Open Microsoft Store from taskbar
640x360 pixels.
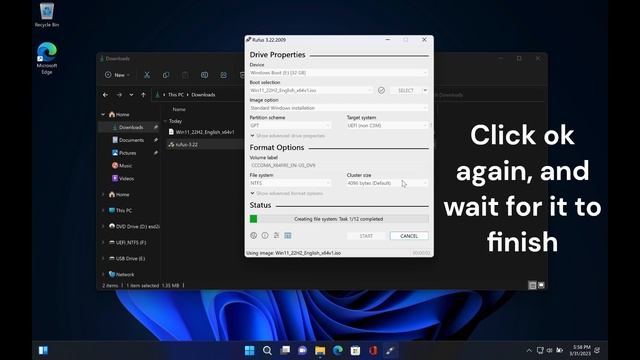pos(355,350)
